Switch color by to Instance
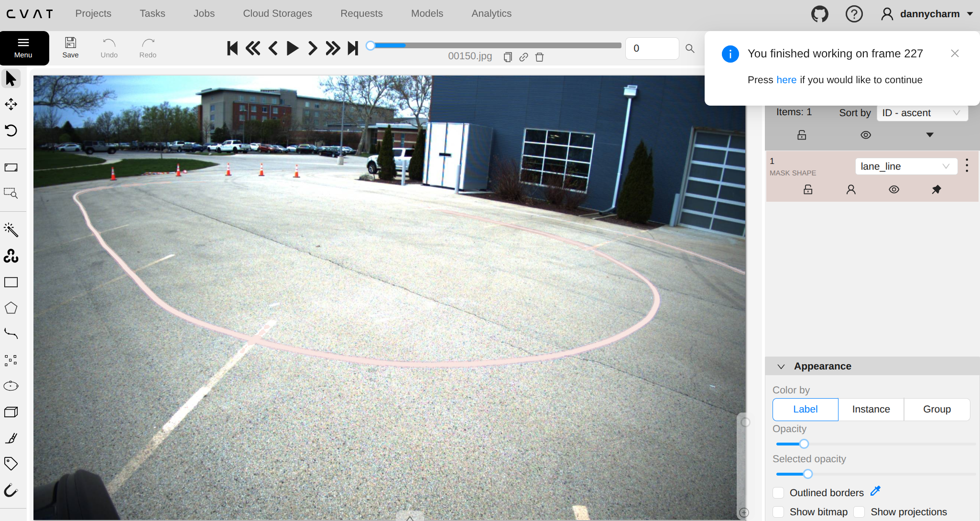The height and width of the screenshot is (521, 980). point(871,409)
